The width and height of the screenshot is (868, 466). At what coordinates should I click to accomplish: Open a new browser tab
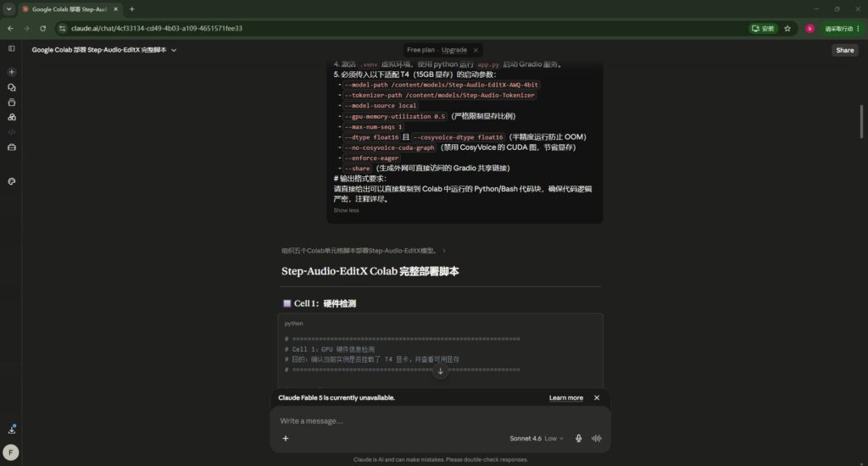131,8
